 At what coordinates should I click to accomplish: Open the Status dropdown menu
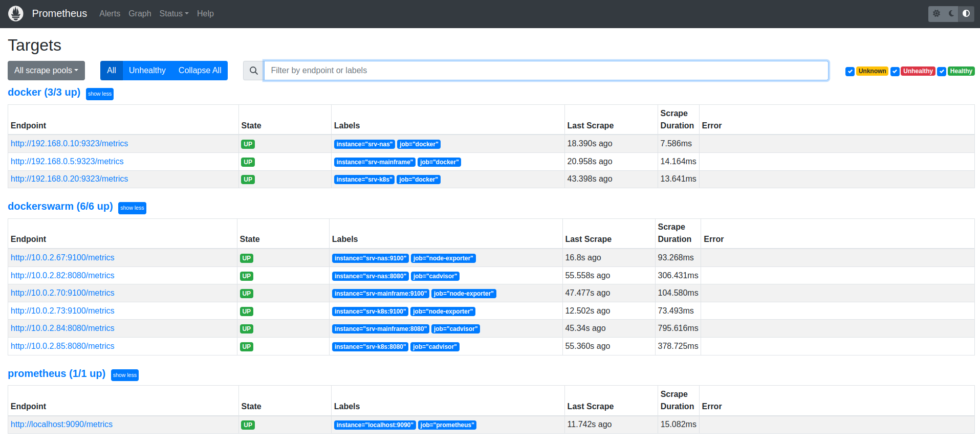(174, 14)
